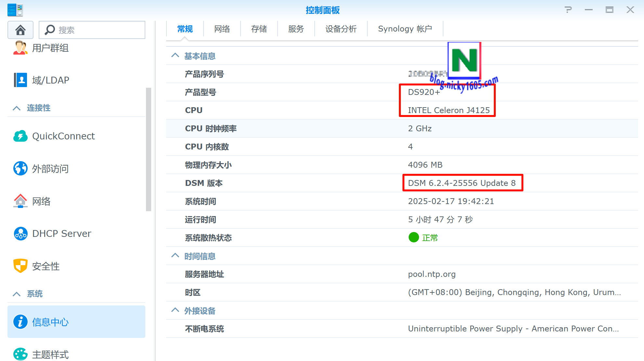This screenshot has height=361, width=644.
Task: Click the 系统时间 label
Action: [200, 201]
